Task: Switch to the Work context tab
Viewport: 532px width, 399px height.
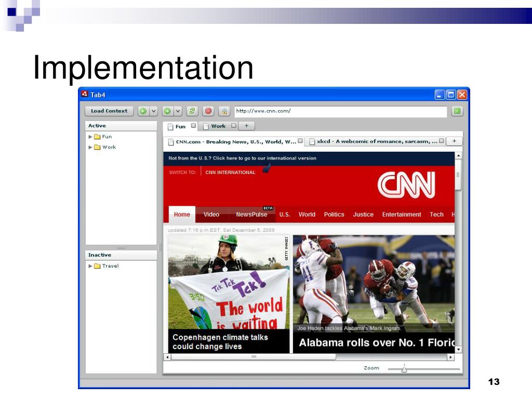Action: point(218,126)
